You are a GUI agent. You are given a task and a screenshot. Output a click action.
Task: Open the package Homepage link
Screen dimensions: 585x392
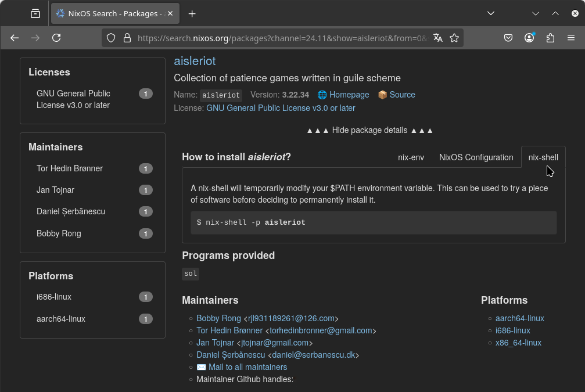(x=349, y=95)
